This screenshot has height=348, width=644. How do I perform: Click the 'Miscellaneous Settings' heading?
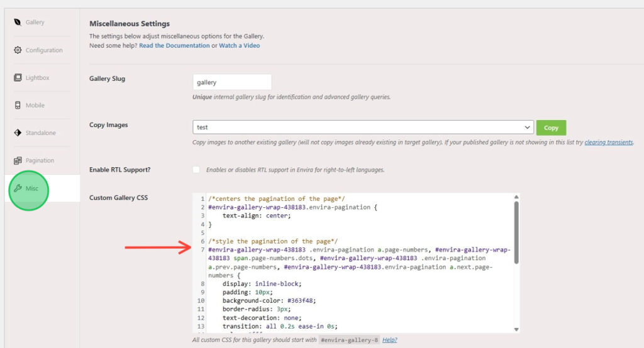(x=130, y=24)
